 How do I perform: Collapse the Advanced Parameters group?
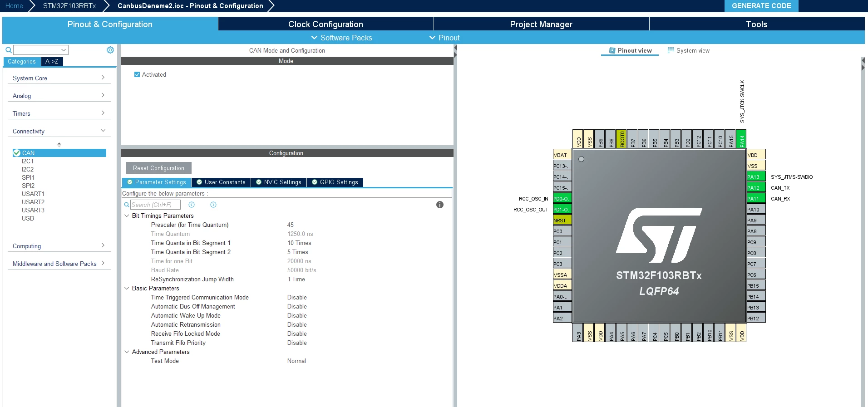127,352
